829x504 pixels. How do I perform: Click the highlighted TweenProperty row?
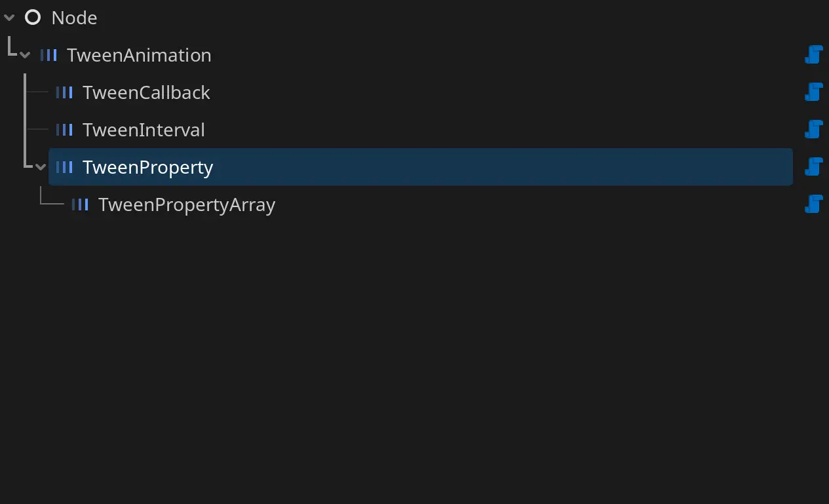[x=419, y=167]
